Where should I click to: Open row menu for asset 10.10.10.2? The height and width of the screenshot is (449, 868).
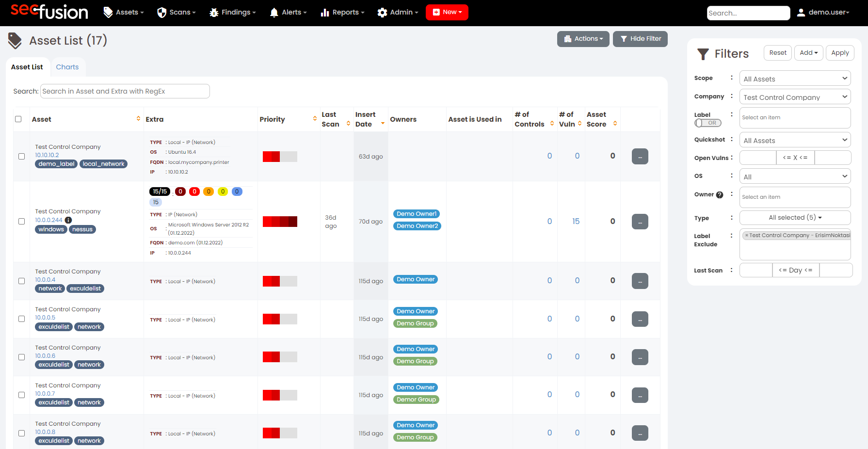[x=640, y=156]
